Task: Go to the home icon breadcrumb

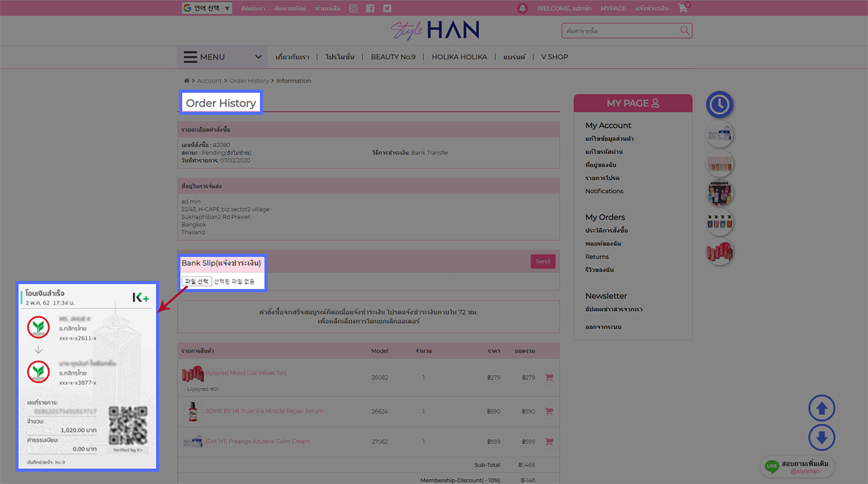Action: coord(187,81)
